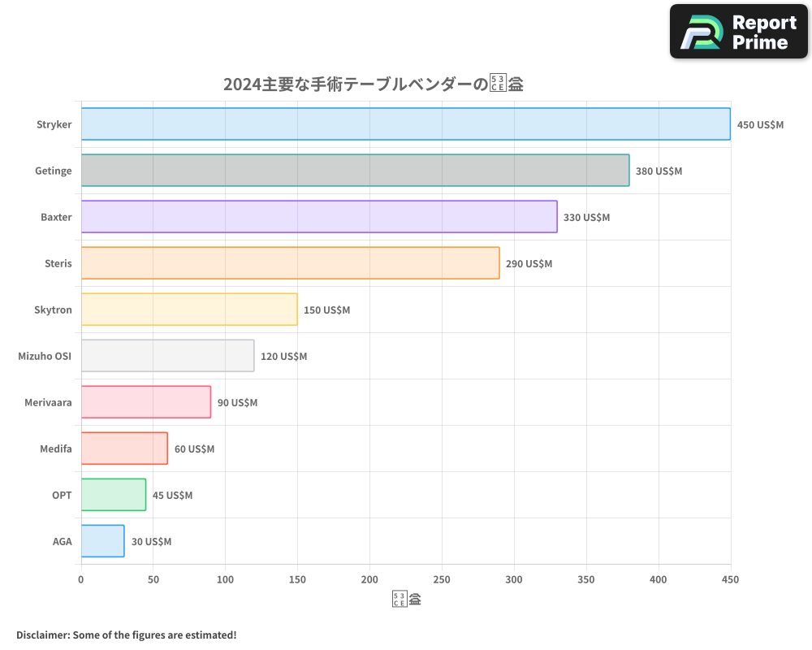Click the 250 tick mark on the axis
Screen dimensions: 812x650
pos(442,580)
